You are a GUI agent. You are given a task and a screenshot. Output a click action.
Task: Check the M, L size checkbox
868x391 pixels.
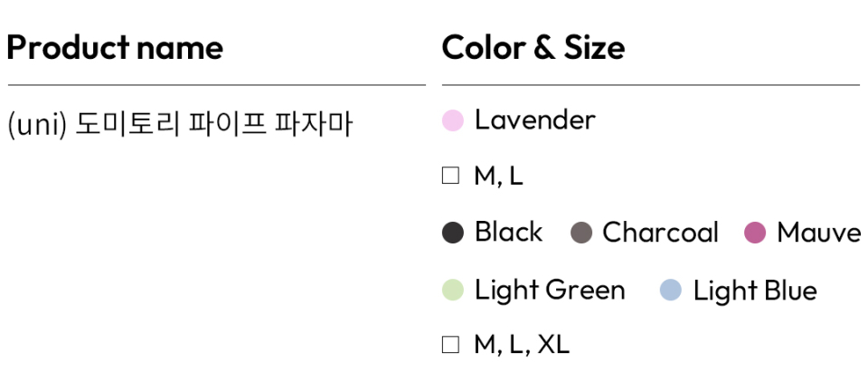[x=450, y=176]
